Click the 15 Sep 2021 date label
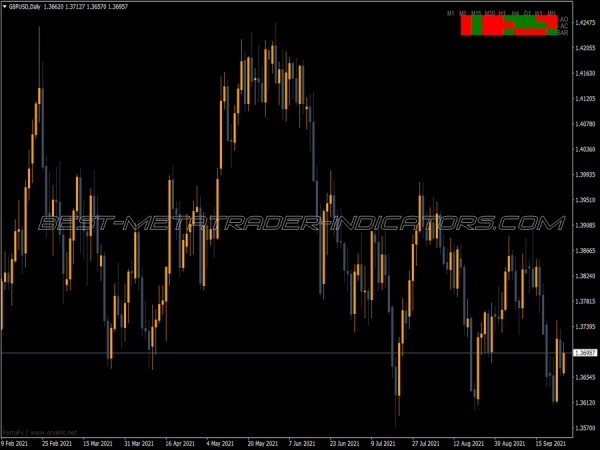Image resolution: width=600 pixels, height=450 pixels. [x=554, y=442]
